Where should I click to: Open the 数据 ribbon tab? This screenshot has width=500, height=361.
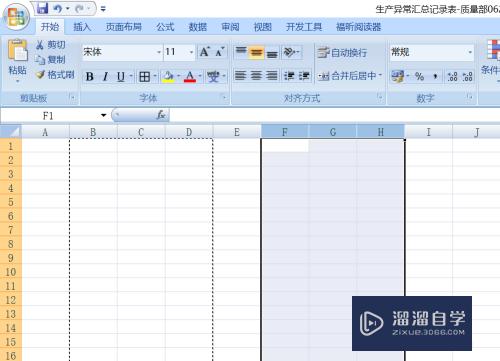click(198, 27)
